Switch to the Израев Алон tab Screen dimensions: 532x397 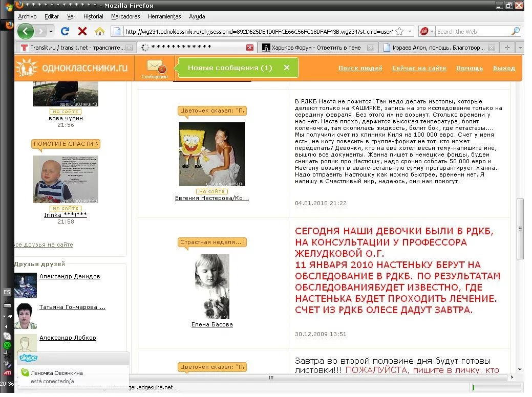pyautogui.click(x=439, y=48)
